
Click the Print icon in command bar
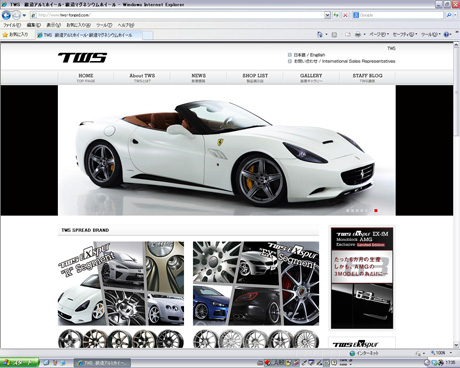click(x=358, y=34)
